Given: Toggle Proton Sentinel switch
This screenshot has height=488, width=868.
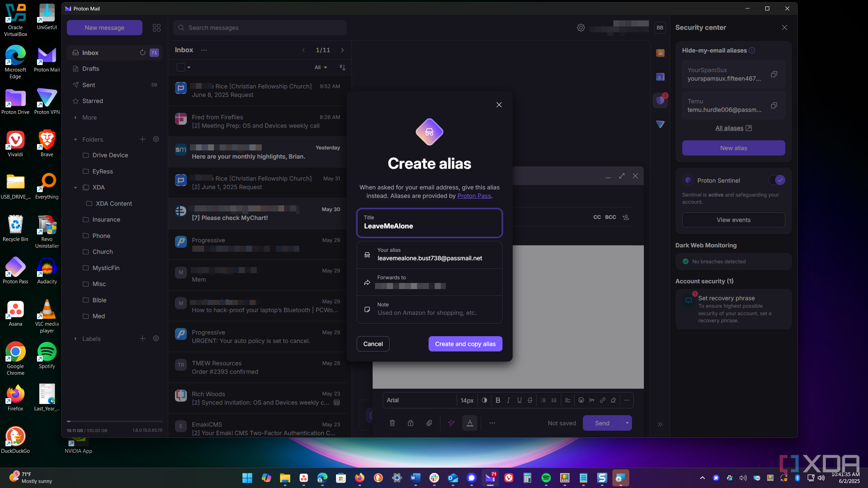Looking at the screenshot, I should (777, 180).
